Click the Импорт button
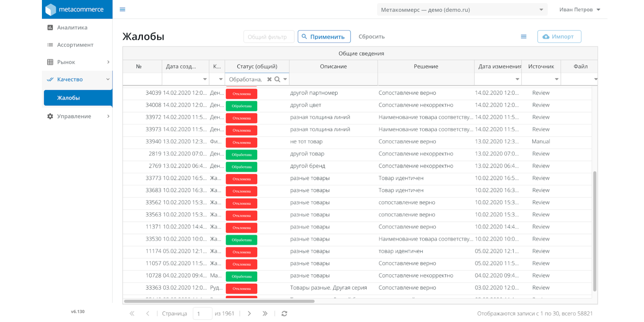This screenshot has height=322, width=644. click(x=559, y=37)
